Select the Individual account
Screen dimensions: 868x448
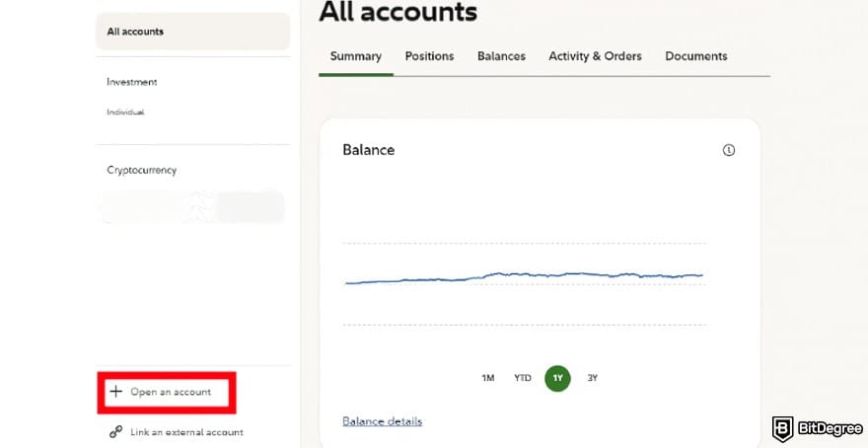[125, 112]
